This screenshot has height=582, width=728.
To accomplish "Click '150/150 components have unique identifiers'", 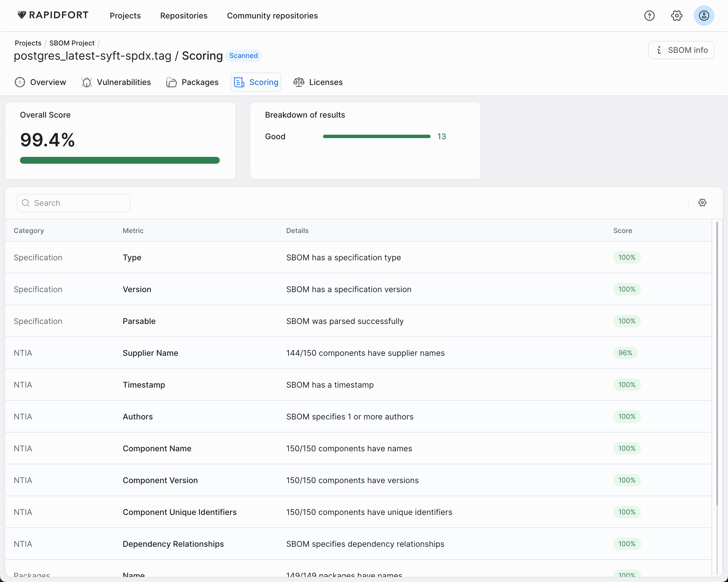I will tap(369, 512).
